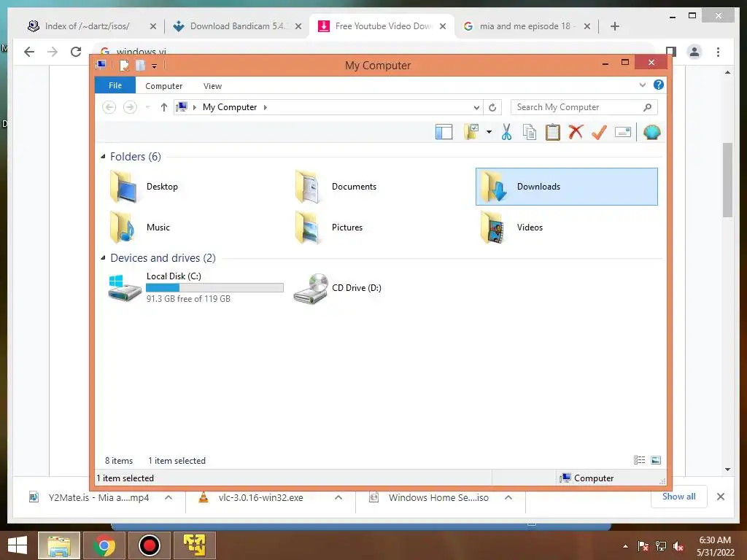Switch to large icons view in status bar

(x=656, y=460)
